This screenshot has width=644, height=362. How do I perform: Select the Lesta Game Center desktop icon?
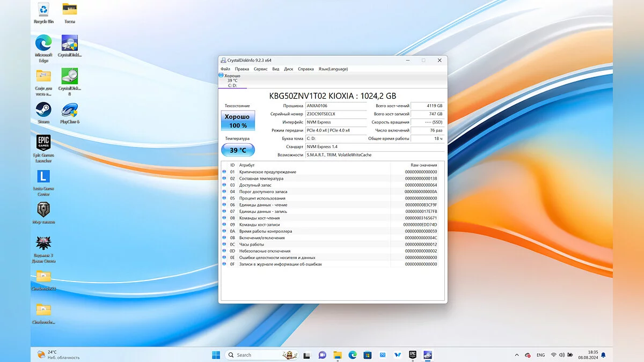pos(43,177)
